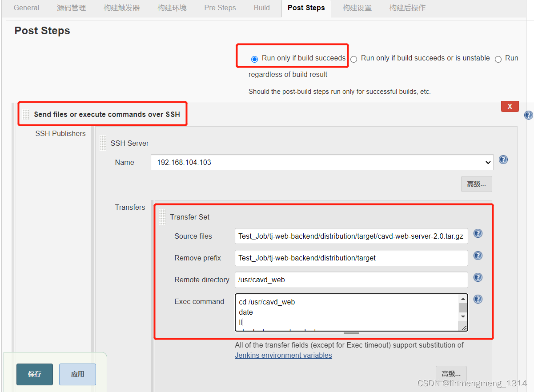Switch to the 构建环境 tab
Viewport: 534px width, 392px height.
(172, 8)
